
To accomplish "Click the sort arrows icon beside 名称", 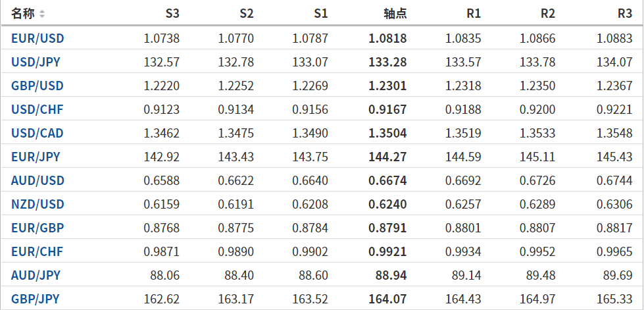I will point(43,14).
